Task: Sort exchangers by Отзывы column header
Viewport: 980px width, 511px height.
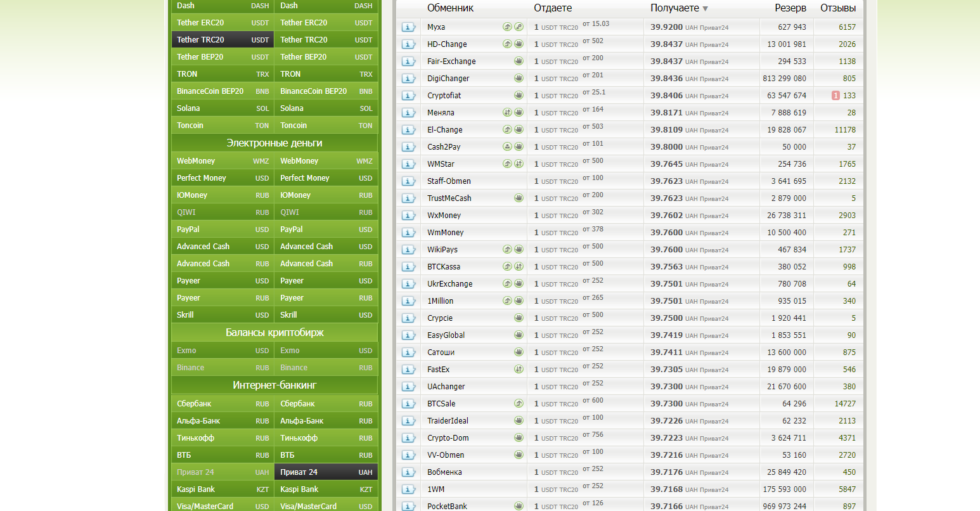Action: 838,8
